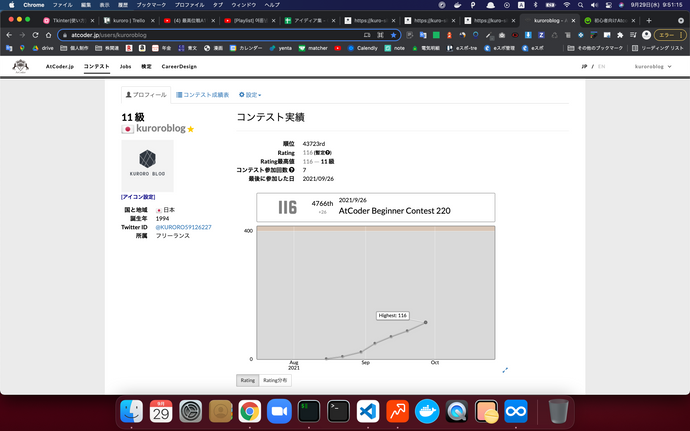Open a new tab with the plus button

(x=649, y=20)
